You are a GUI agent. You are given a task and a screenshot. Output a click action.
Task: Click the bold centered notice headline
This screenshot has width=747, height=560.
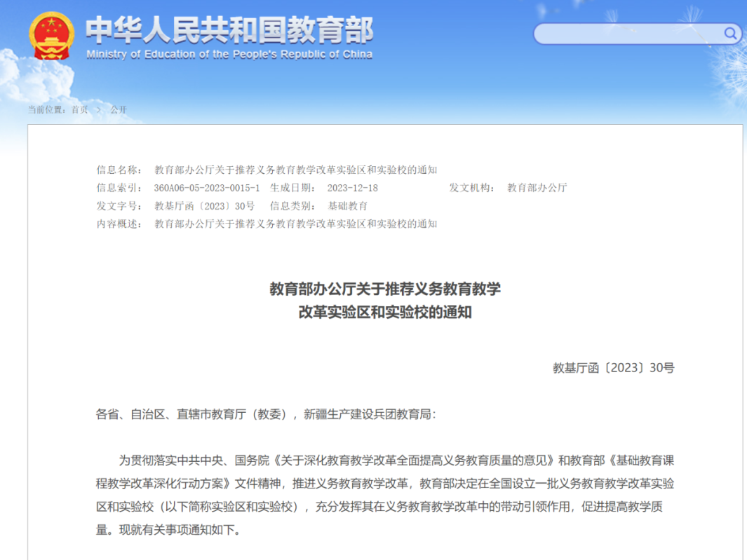(x=385, y=301)
